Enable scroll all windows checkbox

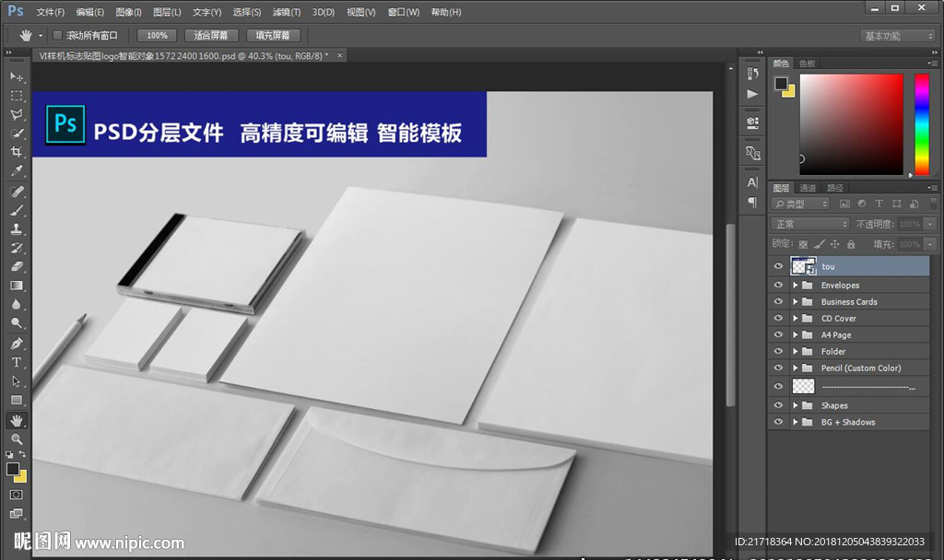[57, 35]
